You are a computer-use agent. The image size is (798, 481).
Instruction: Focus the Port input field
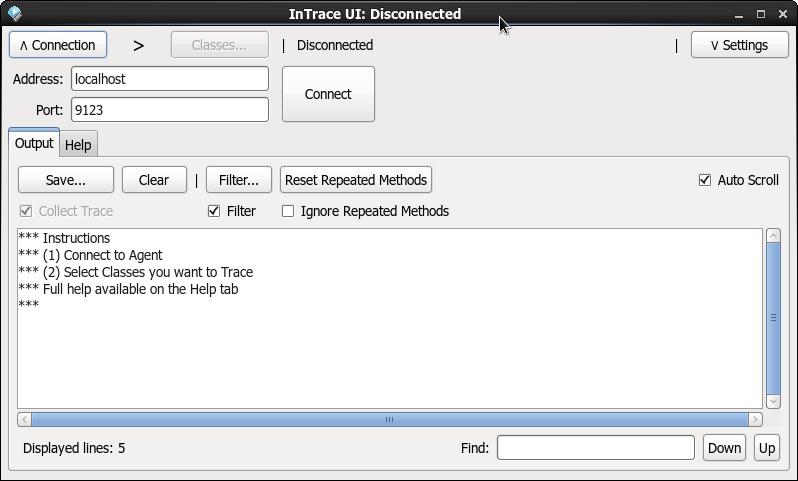point(170,110)
